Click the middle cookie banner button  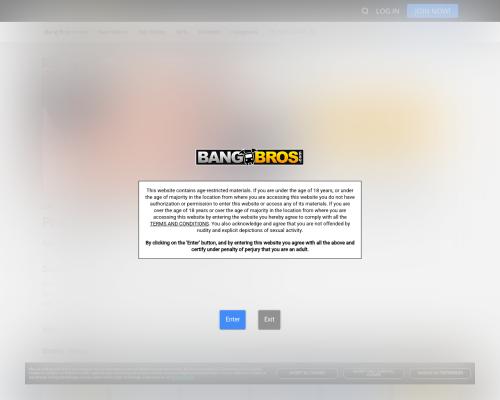point(373,373)
